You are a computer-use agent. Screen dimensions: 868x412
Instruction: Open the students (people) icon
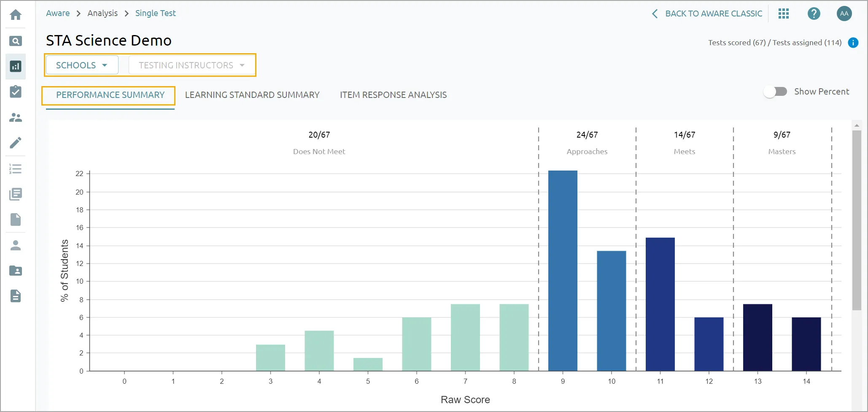(16, 117)
